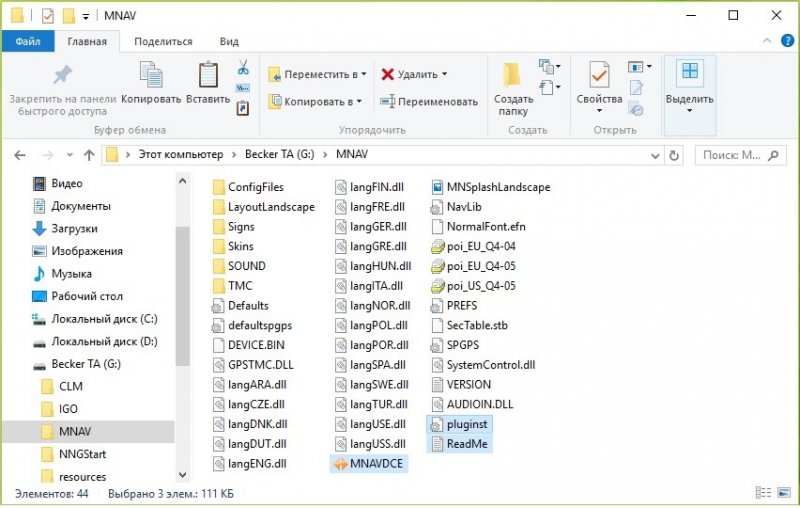800x508 pixels.
Task: Click the Переименовать (Rename) button
Action: [429, 101]
